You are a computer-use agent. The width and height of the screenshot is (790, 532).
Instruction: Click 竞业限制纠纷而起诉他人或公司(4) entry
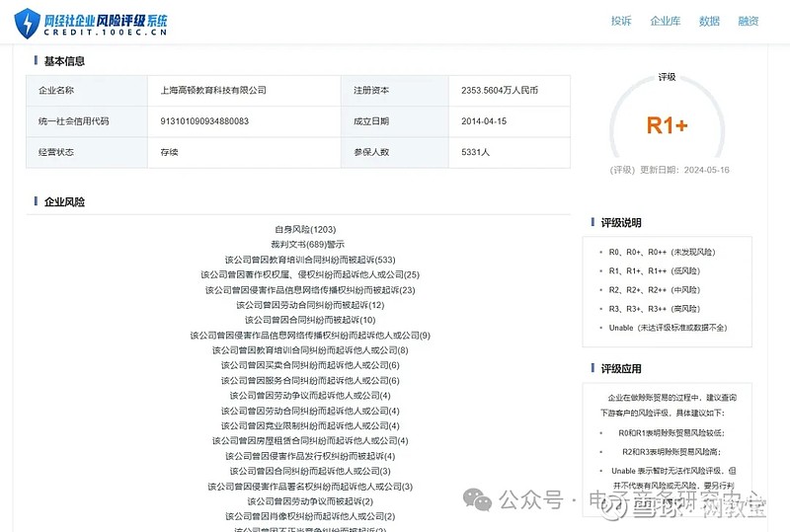[x=310, y=426]
